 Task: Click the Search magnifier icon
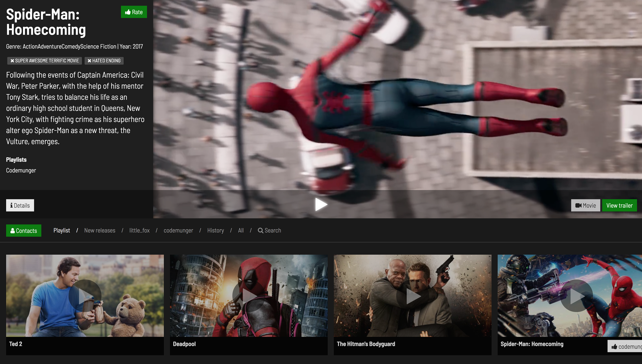tap(261, 230)
